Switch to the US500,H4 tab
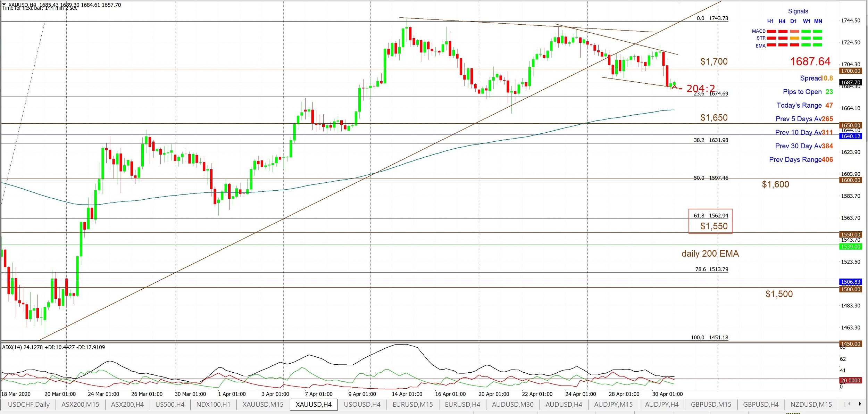 (x=170, y=404)
